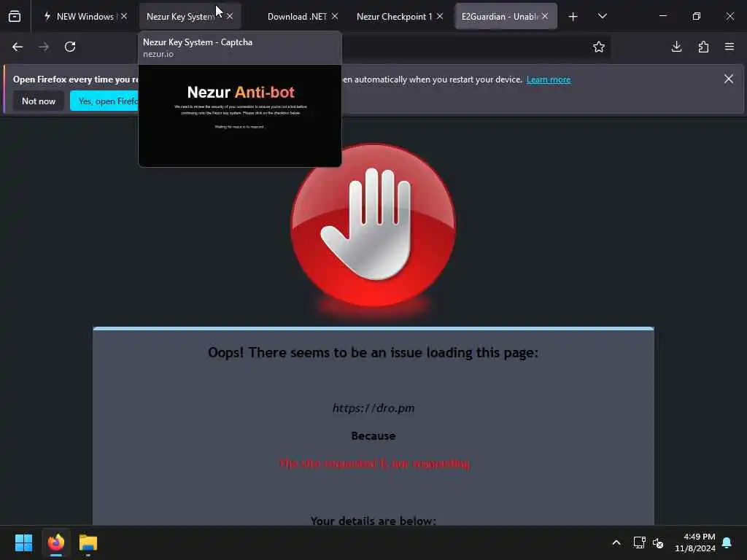Open the Learn more link

point(549,79)
